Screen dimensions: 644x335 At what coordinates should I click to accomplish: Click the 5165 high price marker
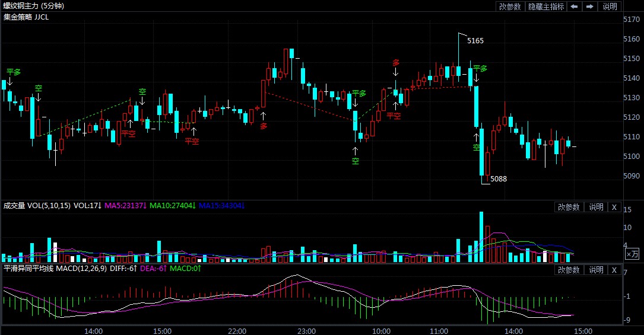coord(475,41)
